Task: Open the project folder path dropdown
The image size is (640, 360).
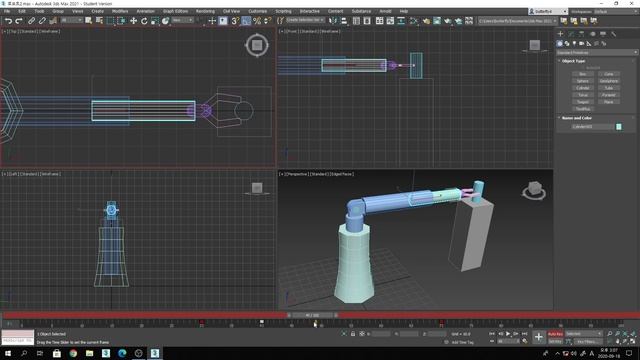Action: (x=518, y=20)
